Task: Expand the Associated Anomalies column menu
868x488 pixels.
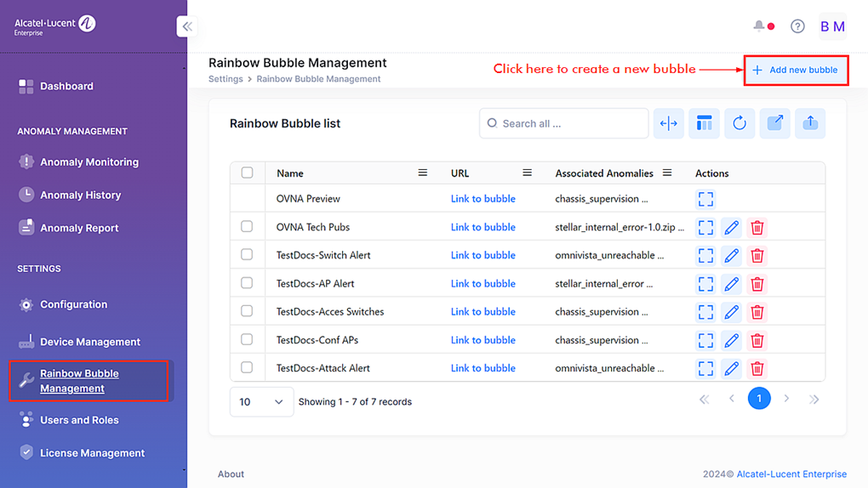Action: point(667,173)
